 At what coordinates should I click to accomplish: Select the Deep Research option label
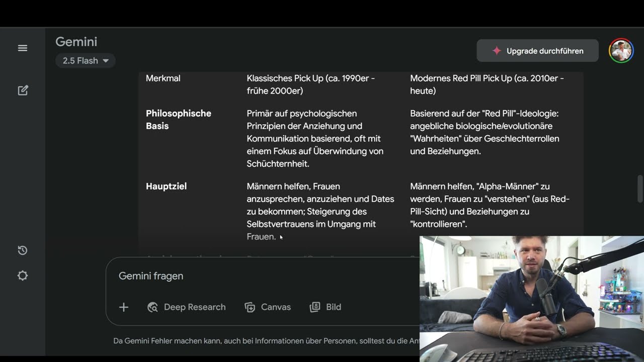click(195, 307)
